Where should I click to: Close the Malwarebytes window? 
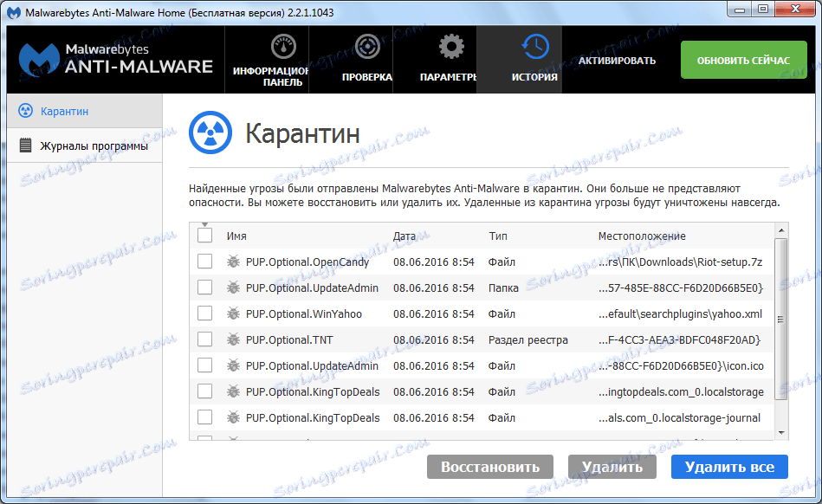click(795, 10)
